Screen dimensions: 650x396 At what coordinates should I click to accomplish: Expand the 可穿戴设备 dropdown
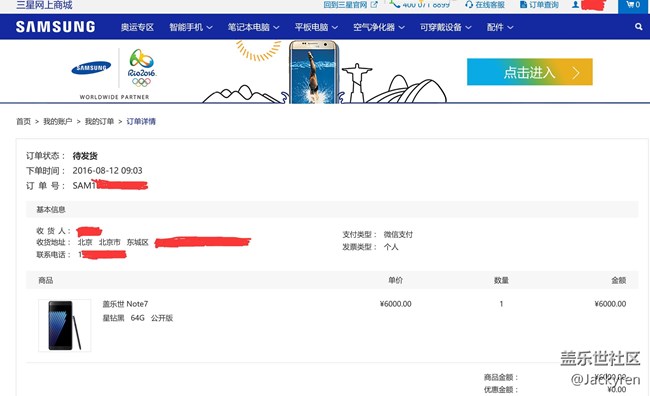(446, 27)
